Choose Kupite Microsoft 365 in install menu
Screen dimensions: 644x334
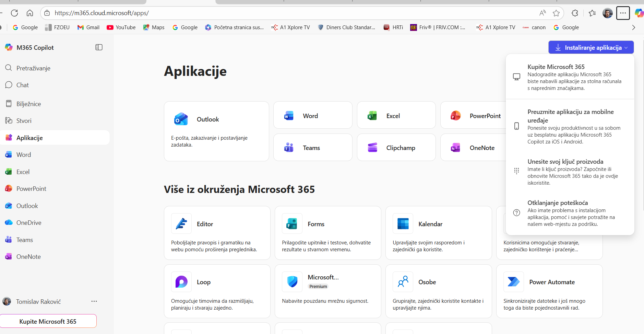coord(570,77)
